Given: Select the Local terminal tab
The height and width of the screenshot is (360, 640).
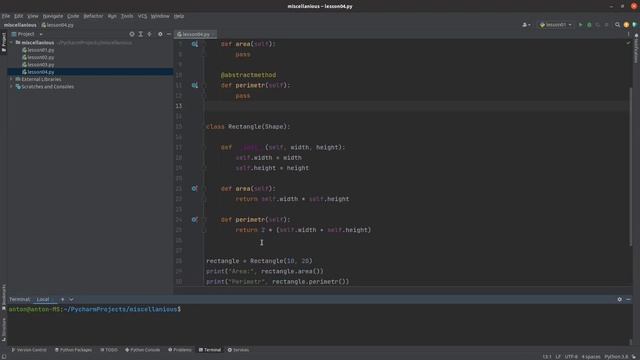Looking at the screenshot, I should [x=43, y=299].
